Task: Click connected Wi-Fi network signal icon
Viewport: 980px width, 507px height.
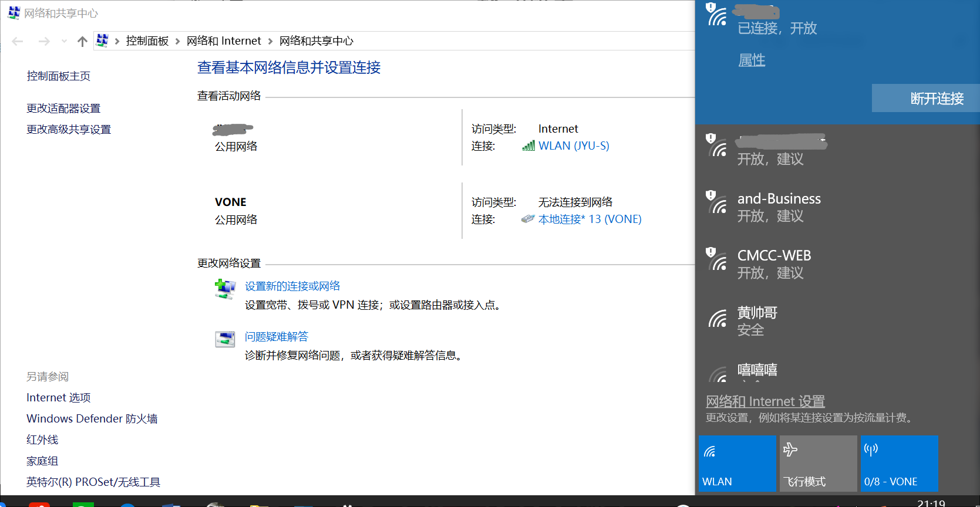Action: pos(716,15)
